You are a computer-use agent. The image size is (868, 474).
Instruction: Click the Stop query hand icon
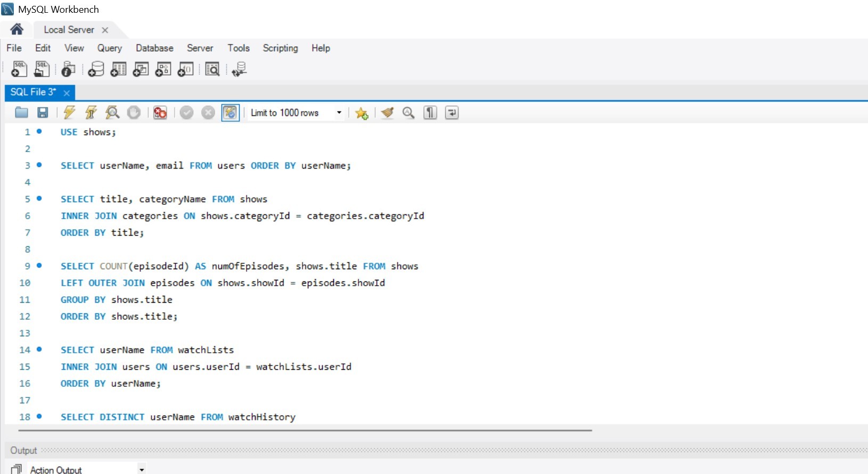coord(134,112)
